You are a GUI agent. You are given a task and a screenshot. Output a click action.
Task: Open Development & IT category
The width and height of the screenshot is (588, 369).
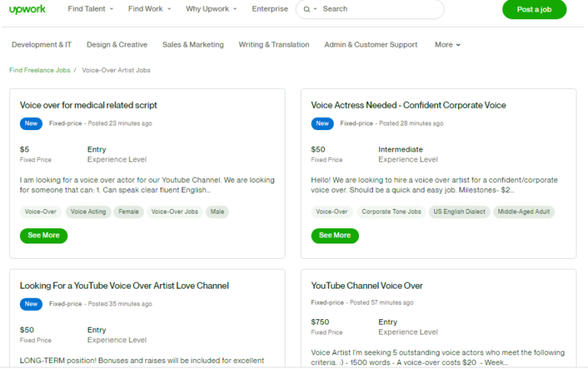pyautogui.click(x=41, y=44)
